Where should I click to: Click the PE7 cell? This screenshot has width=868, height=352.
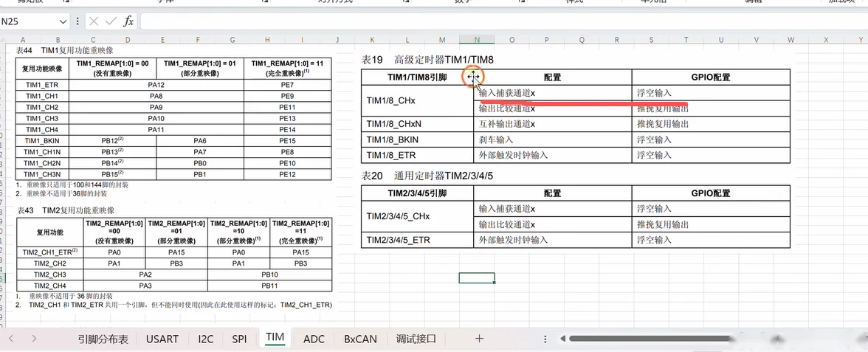point(287,85)
